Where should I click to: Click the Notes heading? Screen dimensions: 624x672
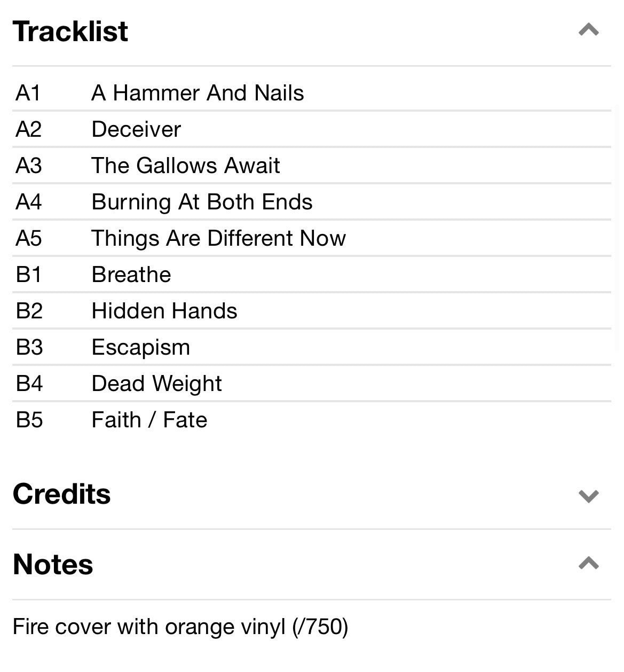tap(53, 565)
